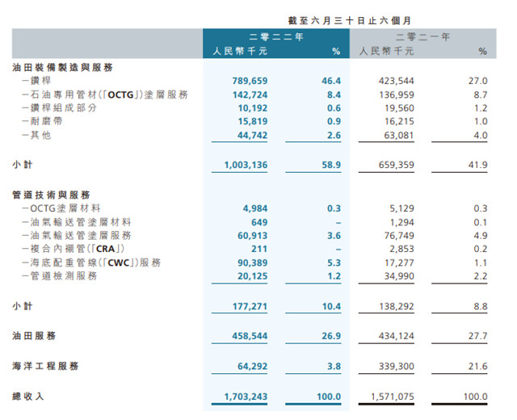
Task: Select the 二零二二年 column header
Action: (276, 36)
